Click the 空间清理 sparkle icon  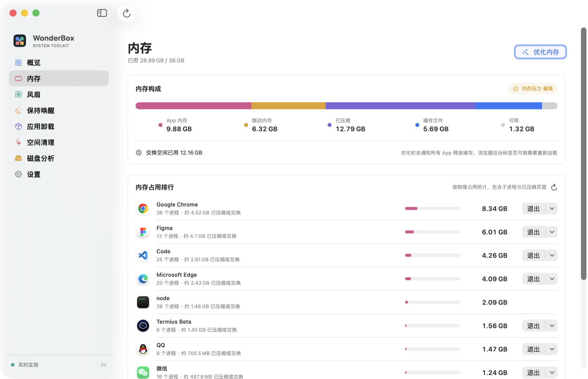point(18,142)
